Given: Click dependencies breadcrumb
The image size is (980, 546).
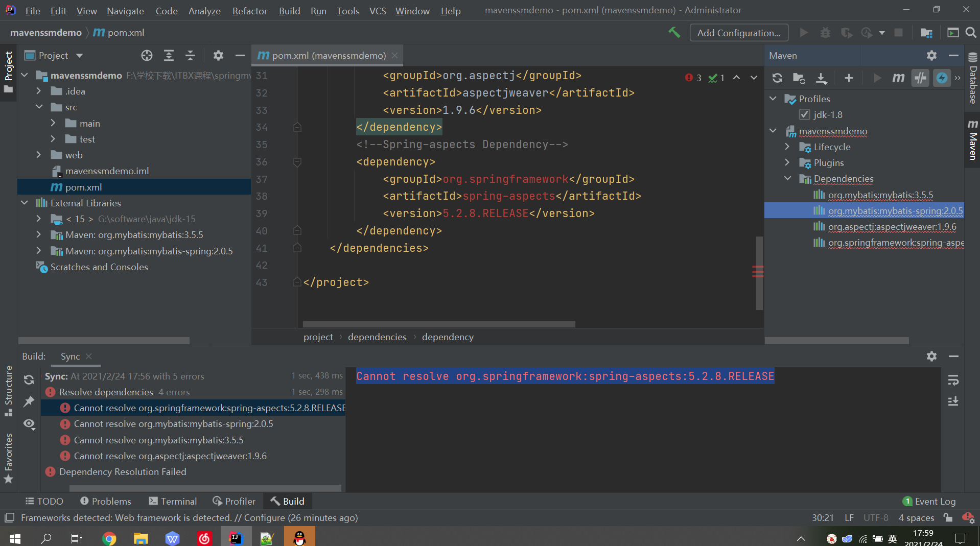Looking at the screenshot, I should [377, 337].
